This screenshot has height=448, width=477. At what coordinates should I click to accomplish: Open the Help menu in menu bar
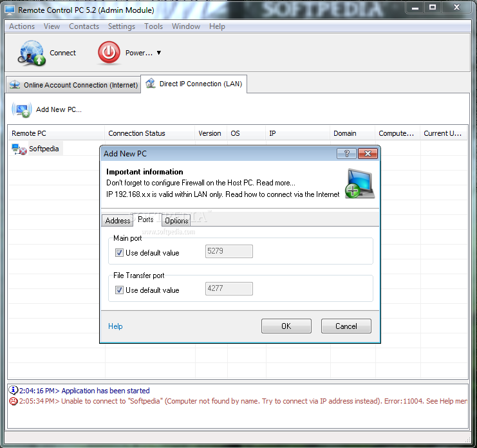point(217,26)
